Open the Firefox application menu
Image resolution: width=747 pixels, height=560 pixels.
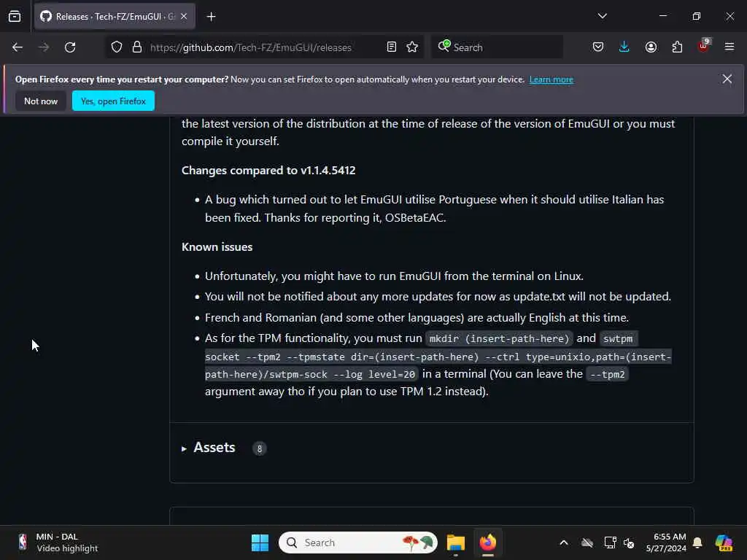click(x=729, y=47)
